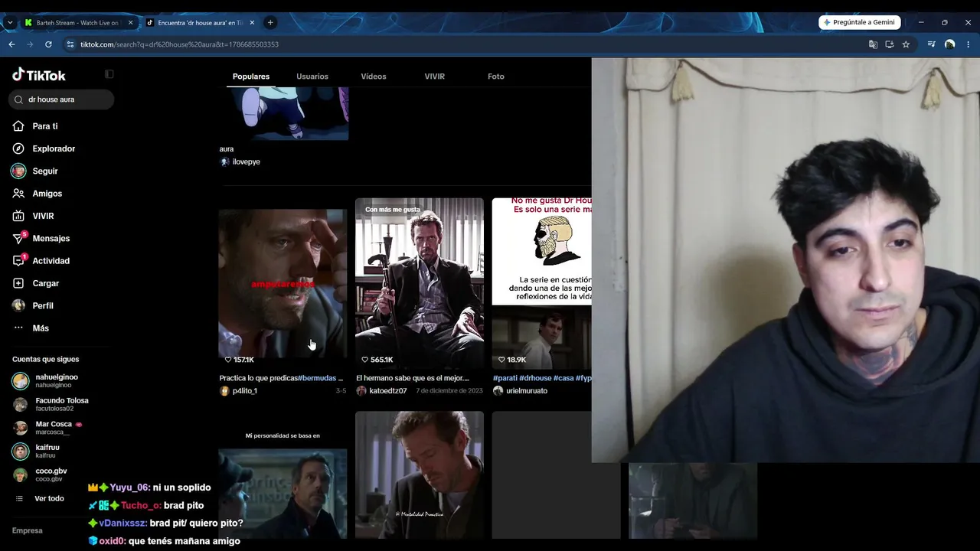Open the 'Con más me gusta' video
The height and width of the screenshot is (551, 980).
click(x=420, y=283)
